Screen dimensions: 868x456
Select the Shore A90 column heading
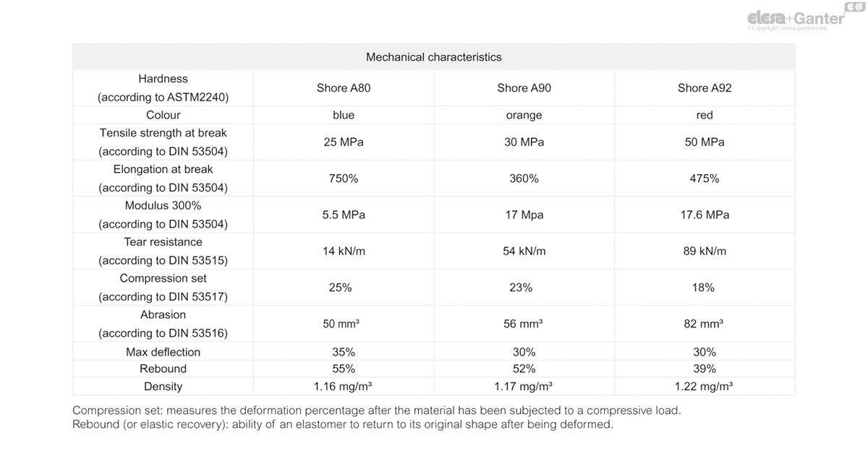(x=524, y=88)
